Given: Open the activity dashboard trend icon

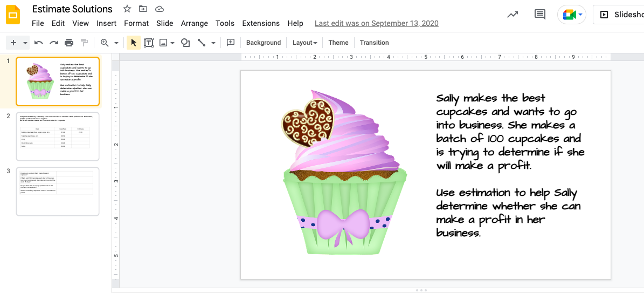Looking at the screenshot, I should (x=513, y=15).
